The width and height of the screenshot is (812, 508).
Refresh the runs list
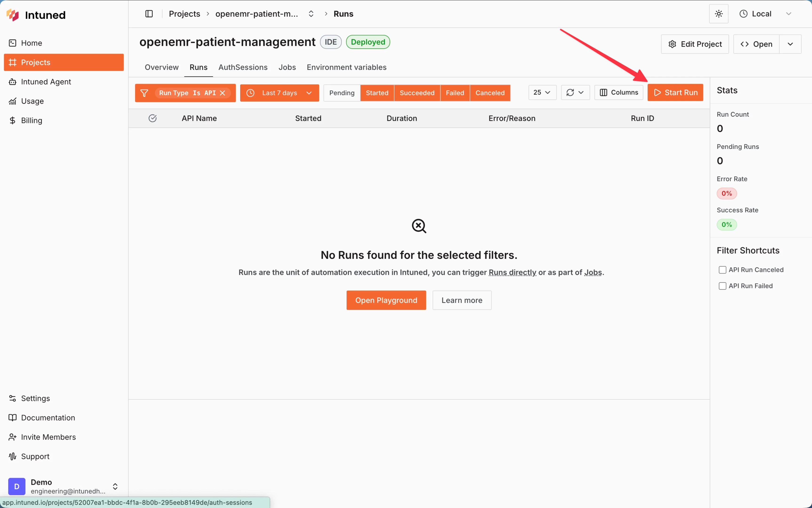tap(570, 92)
